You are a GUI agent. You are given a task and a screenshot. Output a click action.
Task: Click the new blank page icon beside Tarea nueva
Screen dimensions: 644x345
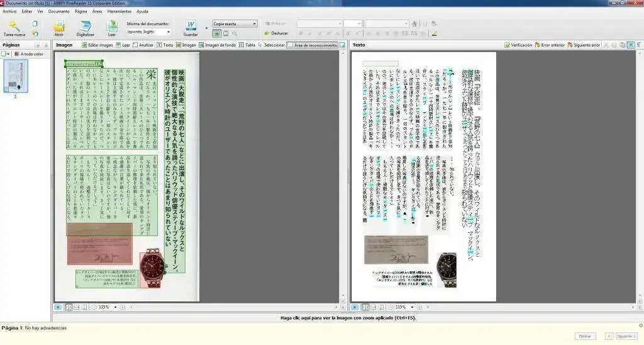[35, 24]
